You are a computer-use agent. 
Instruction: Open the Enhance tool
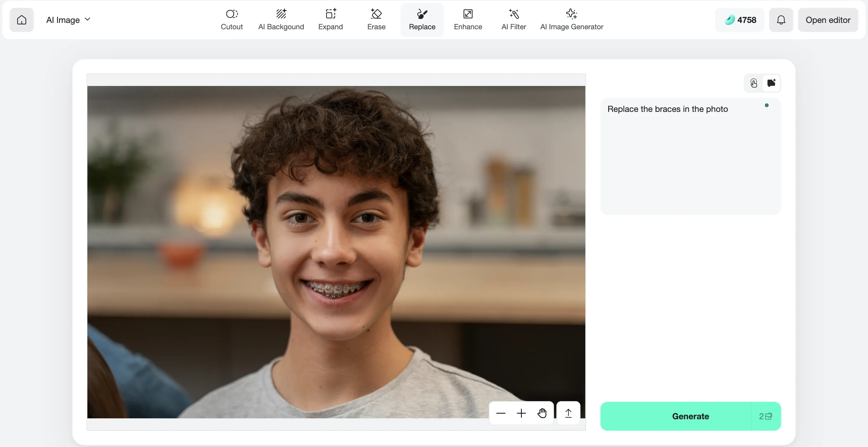(x=468, y=19)
